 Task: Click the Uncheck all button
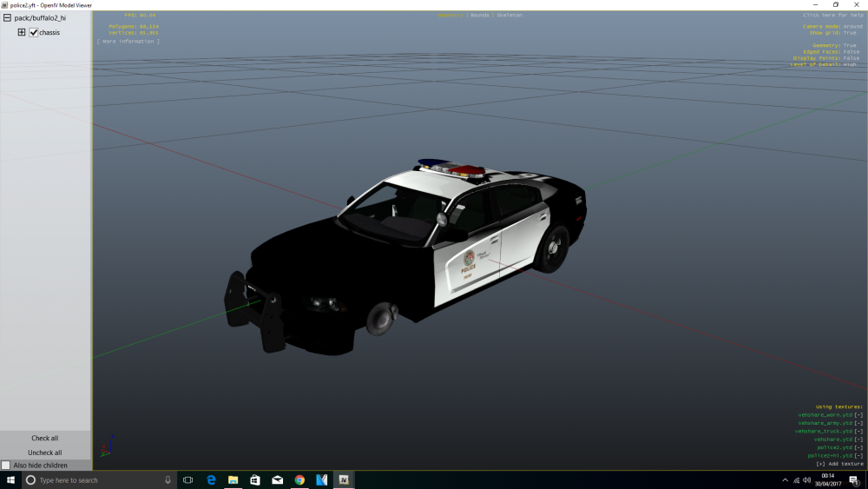(45, 453)
